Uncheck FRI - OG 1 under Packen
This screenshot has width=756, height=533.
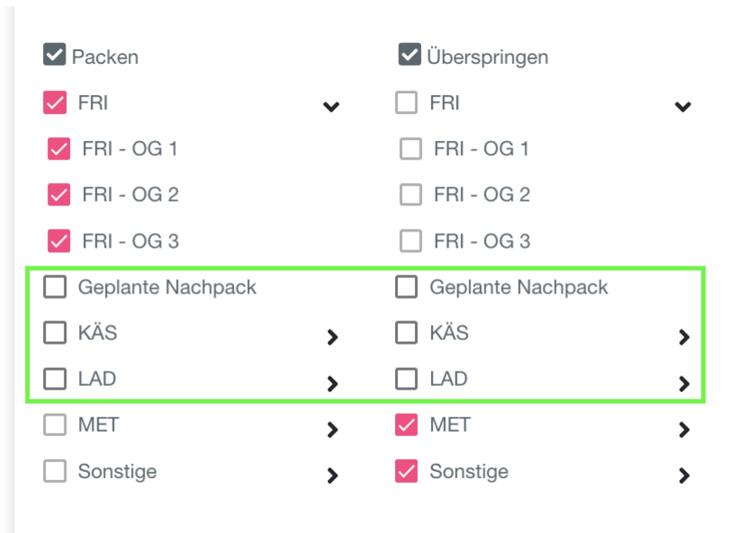[x=59, y=149]
